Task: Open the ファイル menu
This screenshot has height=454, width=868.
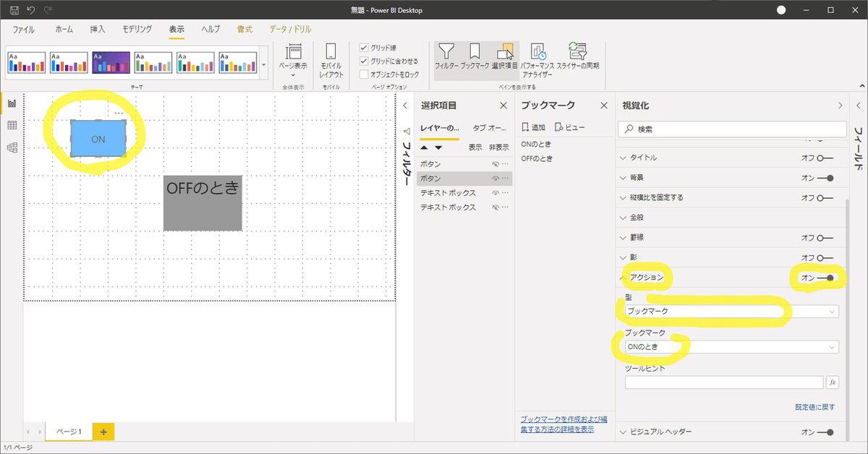Action: tap(23, 30)
